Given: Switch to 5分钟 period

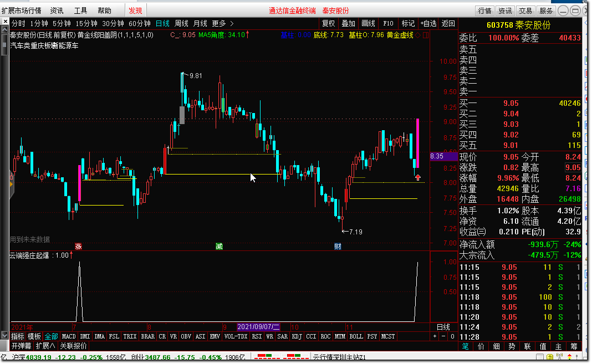Looking at the screenshot, I should click(62, 23).
